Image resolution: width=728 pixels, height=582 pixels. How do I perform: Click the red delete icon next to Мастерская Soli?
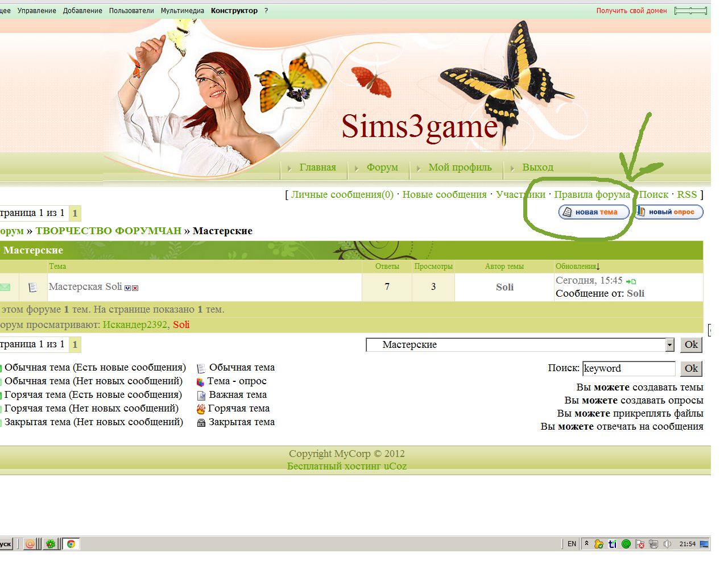(135, 288)
